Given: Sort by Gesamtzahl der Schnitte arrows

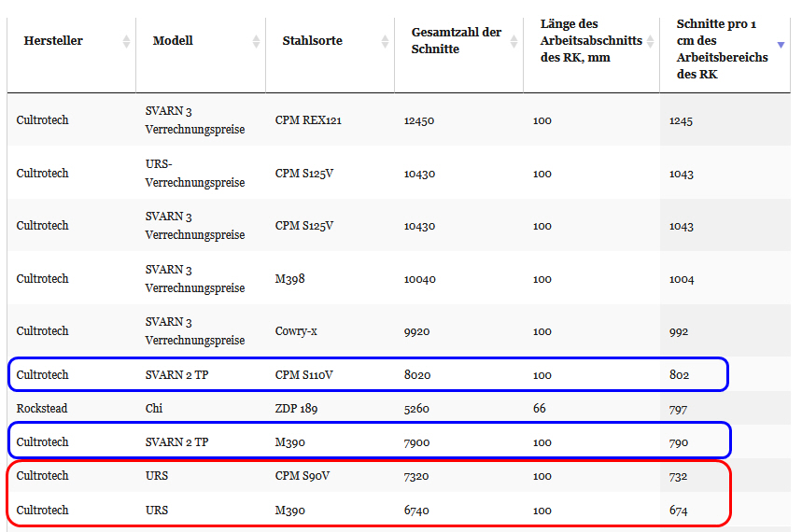Looking at the screenshot, I should pos(514,41).
